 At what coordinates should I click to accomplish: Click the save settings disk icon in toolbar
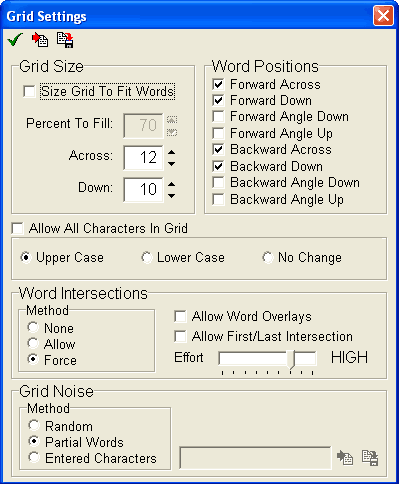65,40
